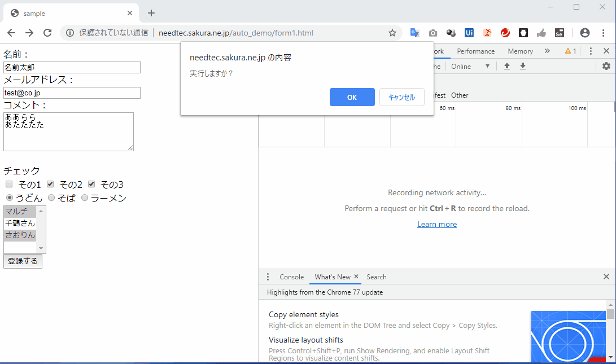Follow the Learn more link
The image size is (616, 364).
tap(437, 224)
